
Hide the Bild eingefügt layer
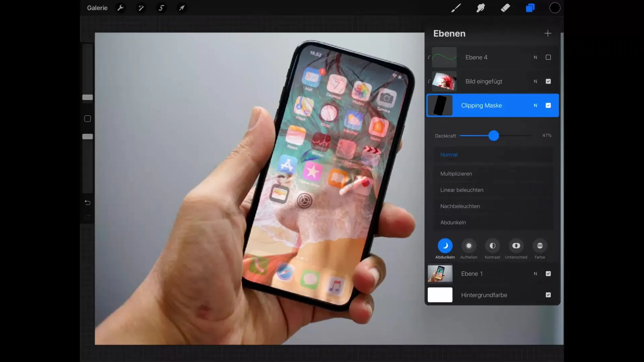548,81
